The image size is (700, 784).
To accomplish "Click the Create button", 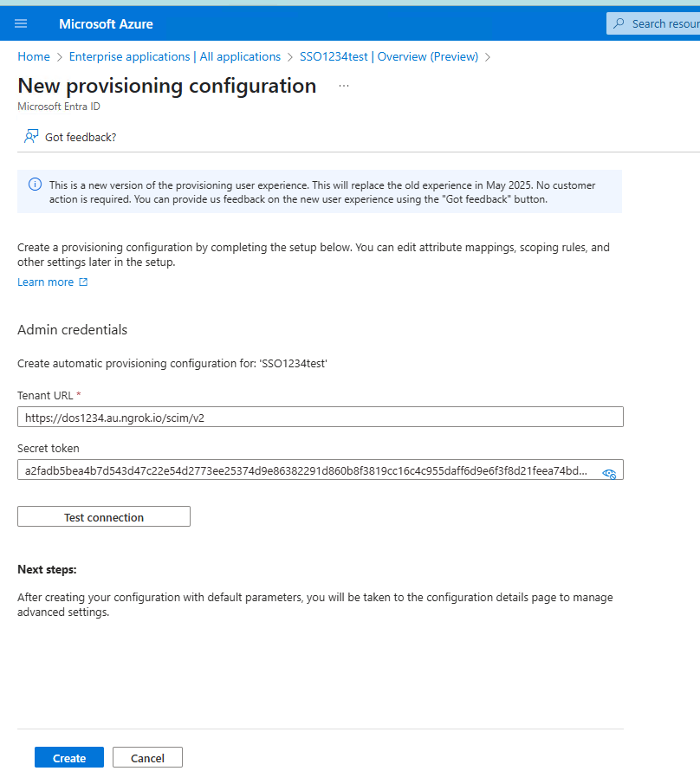I will pos(69,758).
